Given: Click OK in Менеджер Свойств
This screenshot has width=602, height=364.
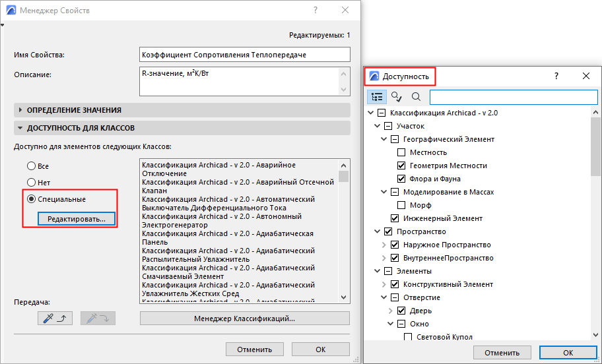Looking at the screenshot, I should (321, 349).
